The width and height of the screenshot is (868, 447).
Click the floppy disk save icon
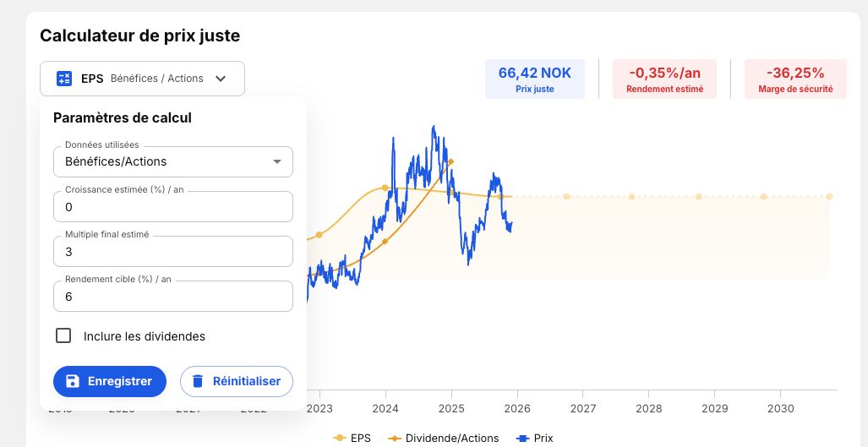point(73,381)
